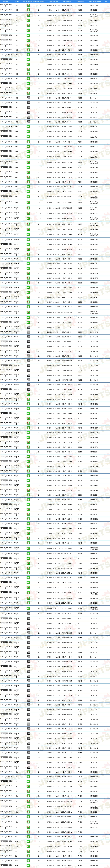This screenshot has height=868, width=110.
Task: Click the PB fuel icon in the 190 1.8 row
Action: click(28, 5)
